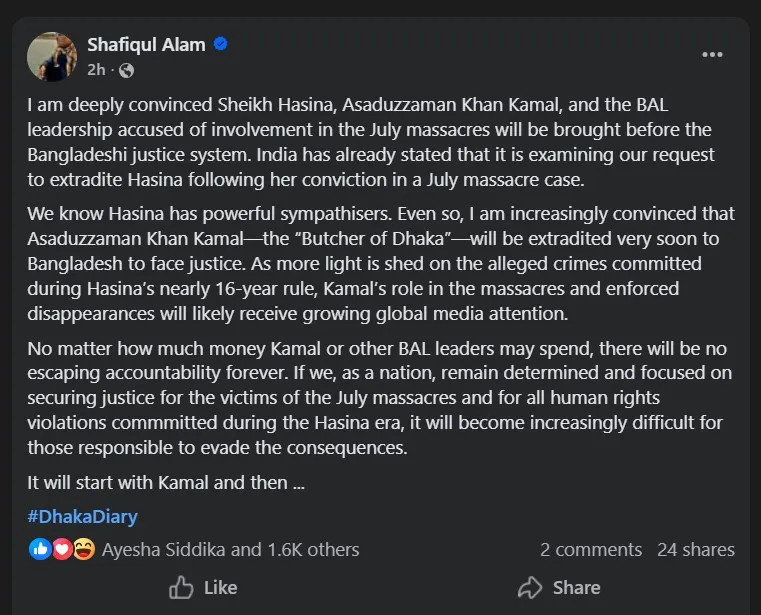Open Shafiqul Alam's profile picture
This screenshot has width=761, height=615.
click(x=52, y=56)
